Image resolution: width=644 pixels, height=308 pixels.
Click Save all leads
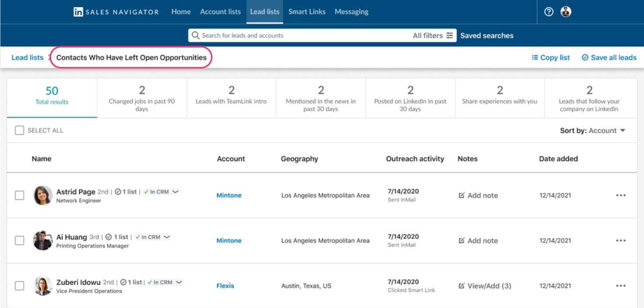[x=609, y=57]
